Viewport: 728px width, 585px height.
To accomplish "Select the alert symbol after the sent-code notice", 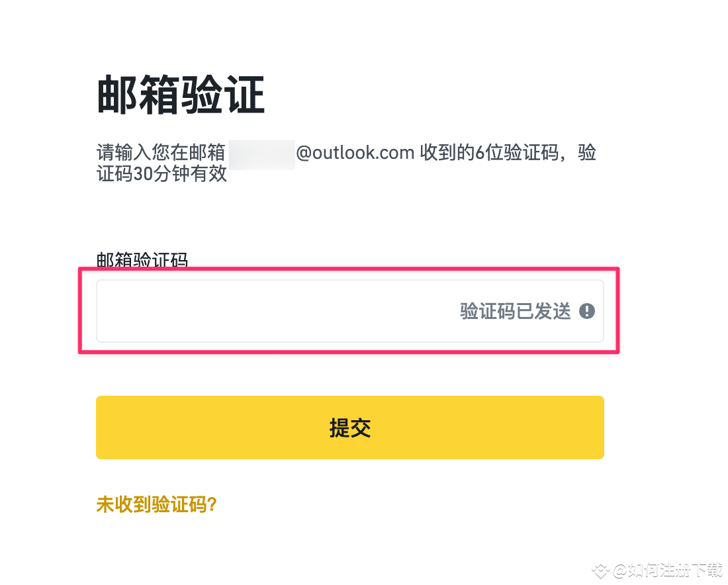I will point(586,311).
